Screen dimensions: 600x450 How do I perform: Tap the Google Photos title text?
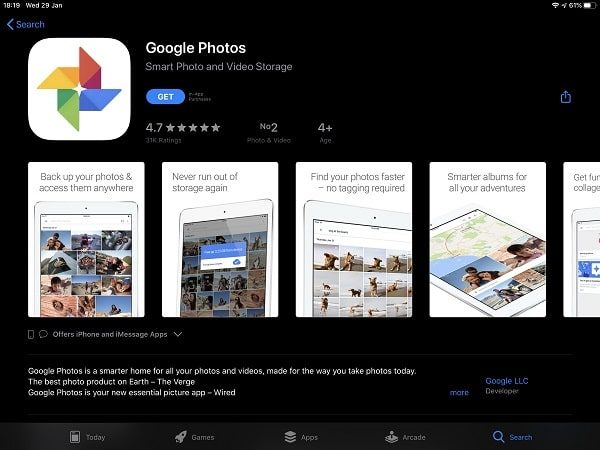pos(196,48)
